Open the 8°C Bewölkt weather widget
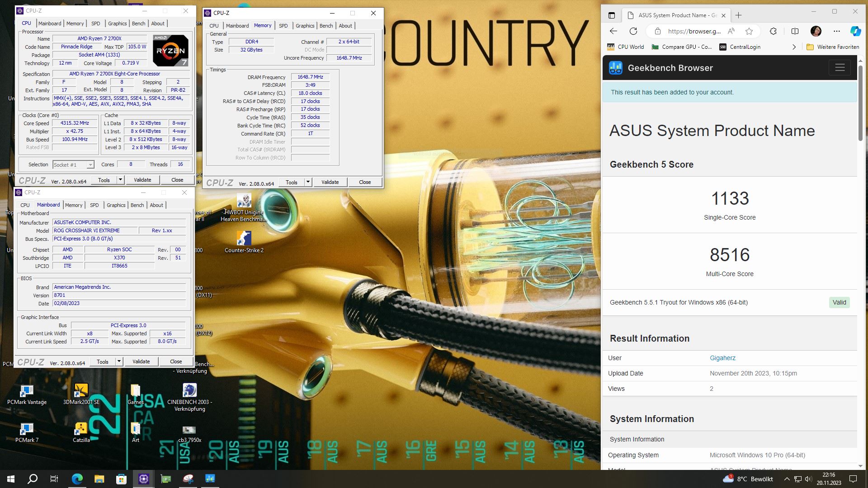Image resolution: width=868 pixels, height=488 pixels. [748, 479]
